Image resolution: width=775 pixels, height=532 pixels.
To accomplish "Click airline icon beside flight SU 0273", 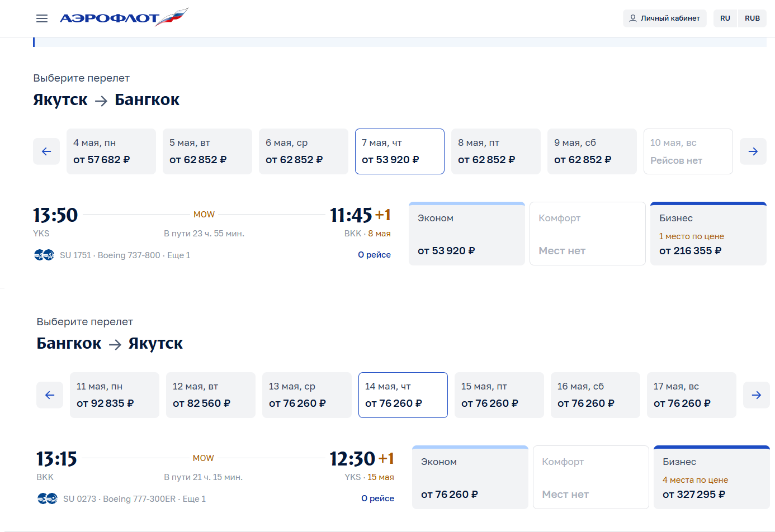I will click(48, 498).
